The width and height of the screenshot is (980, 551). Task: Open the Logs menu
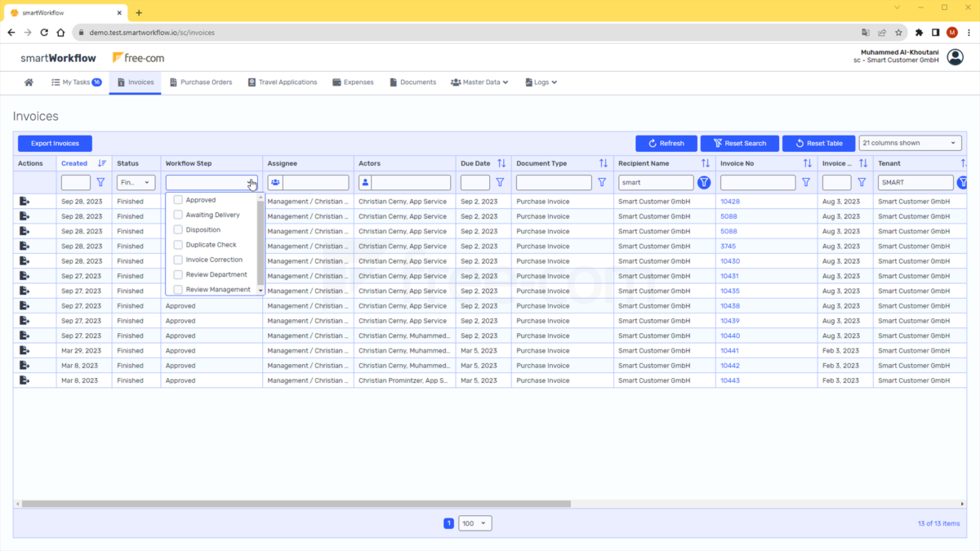[x=541, y=82]
